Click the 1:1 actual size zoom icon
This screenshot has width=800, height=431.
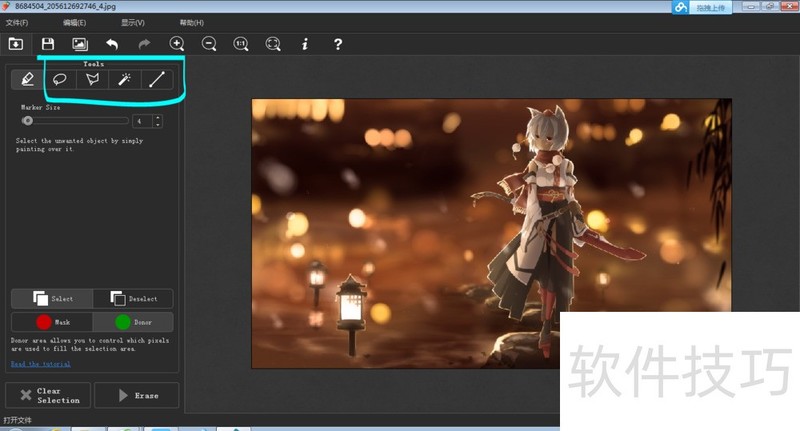(241, 44)
